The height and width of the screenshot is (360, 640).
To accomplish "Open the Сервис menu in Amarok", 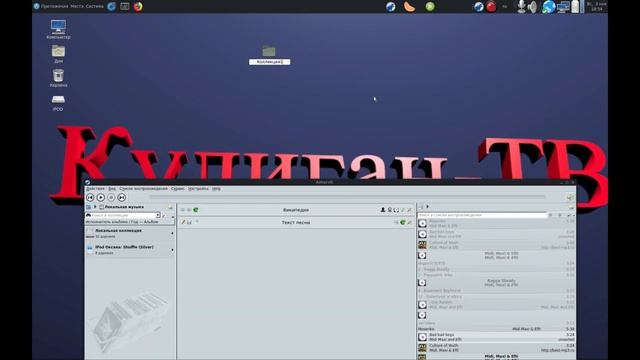I will point(178,189).
